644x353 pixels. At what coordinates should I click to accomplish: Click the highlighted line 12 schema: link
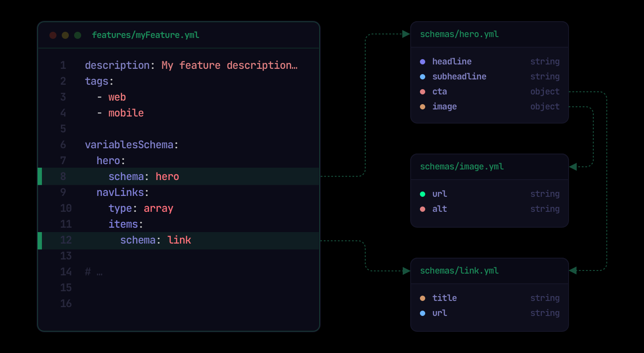coord(155,240)
